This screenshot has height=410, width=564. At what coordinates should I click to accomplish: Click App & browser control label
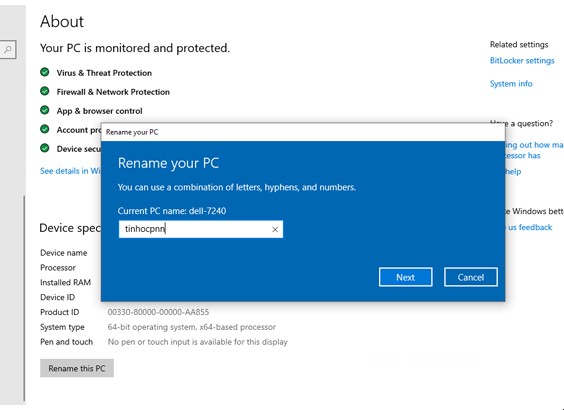(99, 111)
